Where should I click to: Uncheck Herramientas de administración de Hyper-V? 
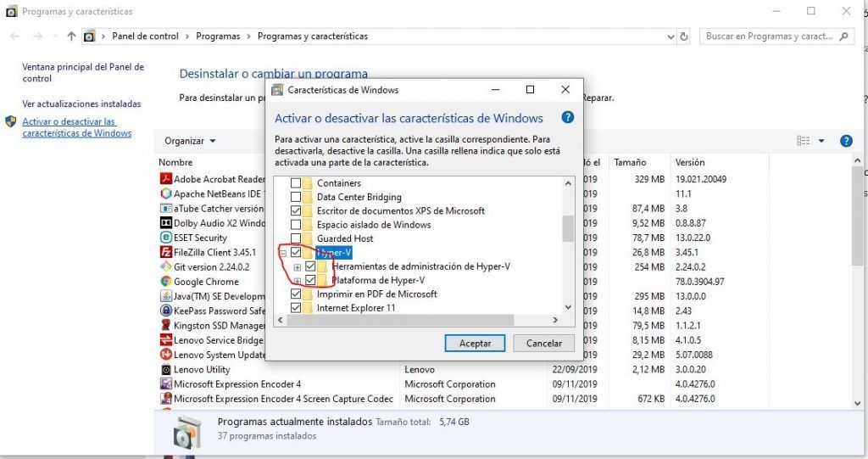coord(310,266)
